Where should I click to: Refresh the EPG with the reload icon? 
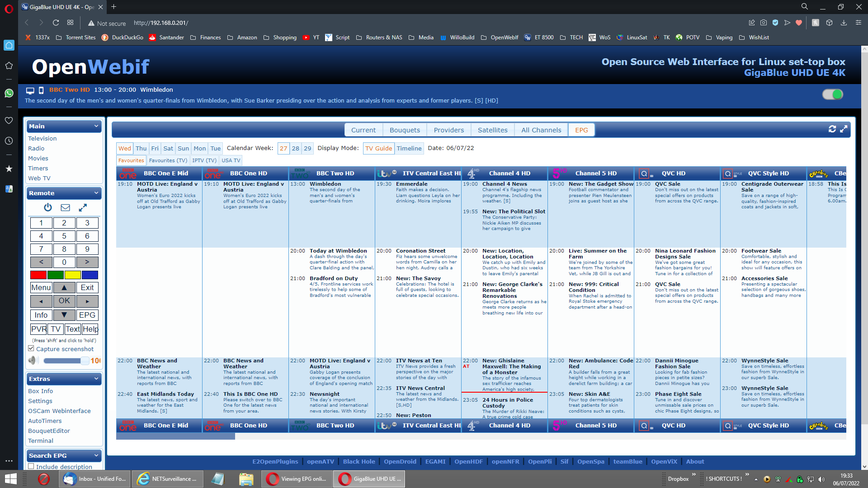[x=832, y=129]
